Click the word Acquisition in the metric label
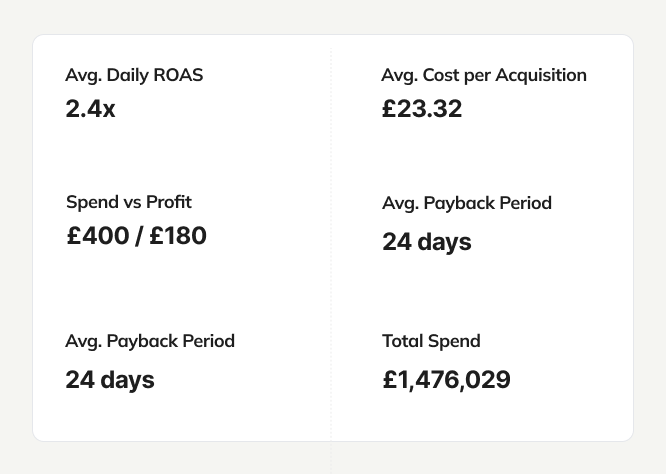This screenshot has height=474, width=666. pyautogui.click(x=541, y=76)
